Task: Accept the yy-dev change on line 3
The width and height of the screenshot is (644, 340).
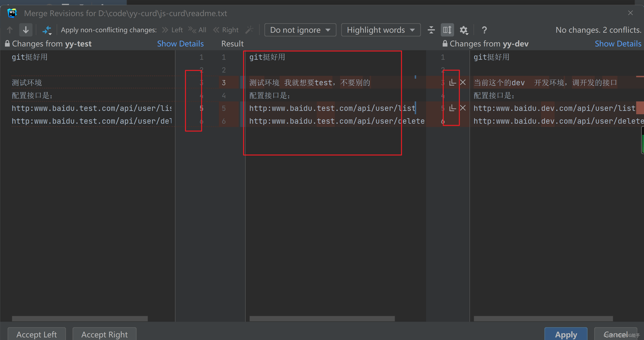Action: tap(452, 82)
